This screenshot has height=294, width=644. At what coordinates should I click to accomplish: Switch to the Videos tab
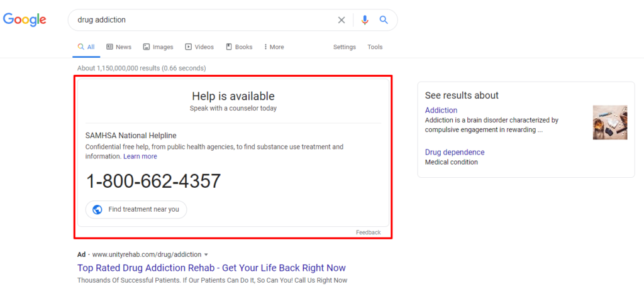(199, 47)
